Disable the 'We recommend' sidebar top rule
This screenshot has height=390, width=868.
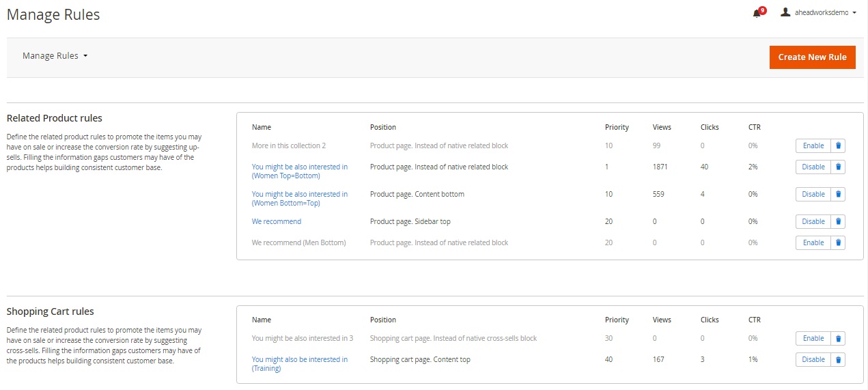813,221
